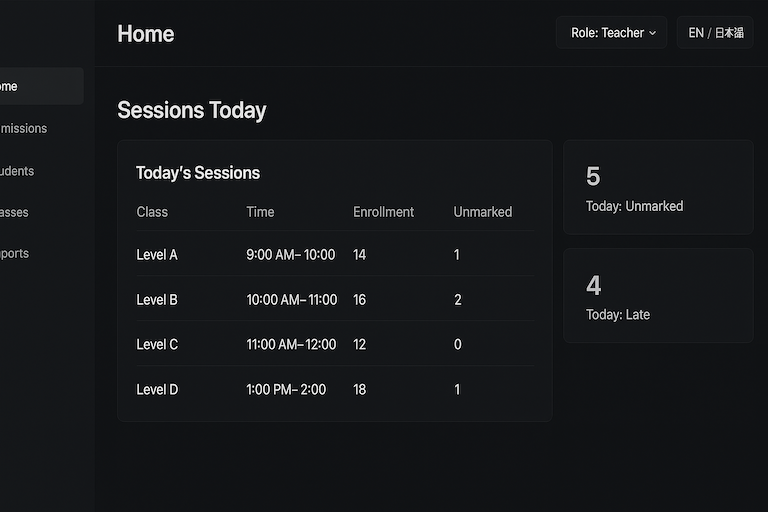The image size is (768, 512).
Task: Click the Unmarked column header
Action: click(x=482, y=212)
